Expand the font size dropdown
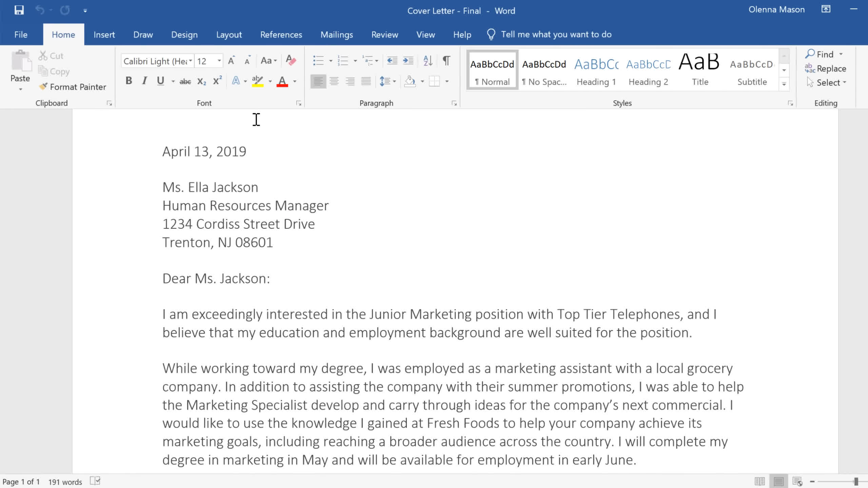Viewport: 868px width, 488px height. pos(219,61)
